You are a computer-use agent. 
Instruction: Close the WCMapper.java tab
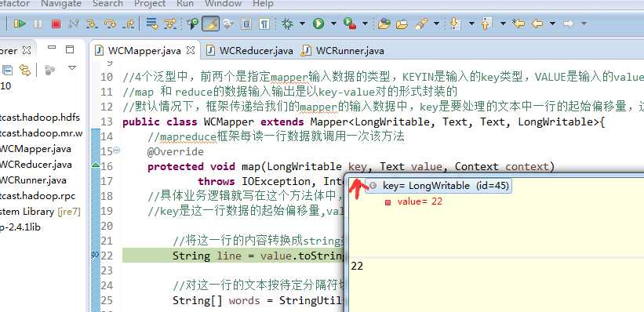191,50
